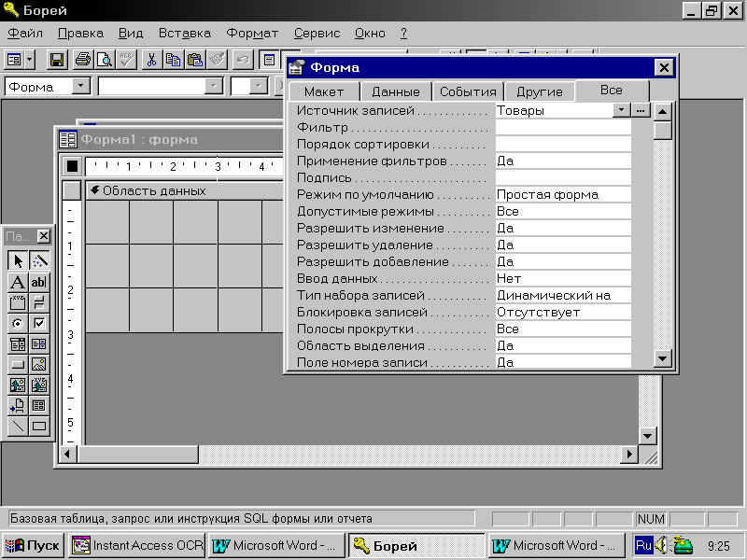
Task: Close the floating toolbox palette
Action: (x=43, y=236)
